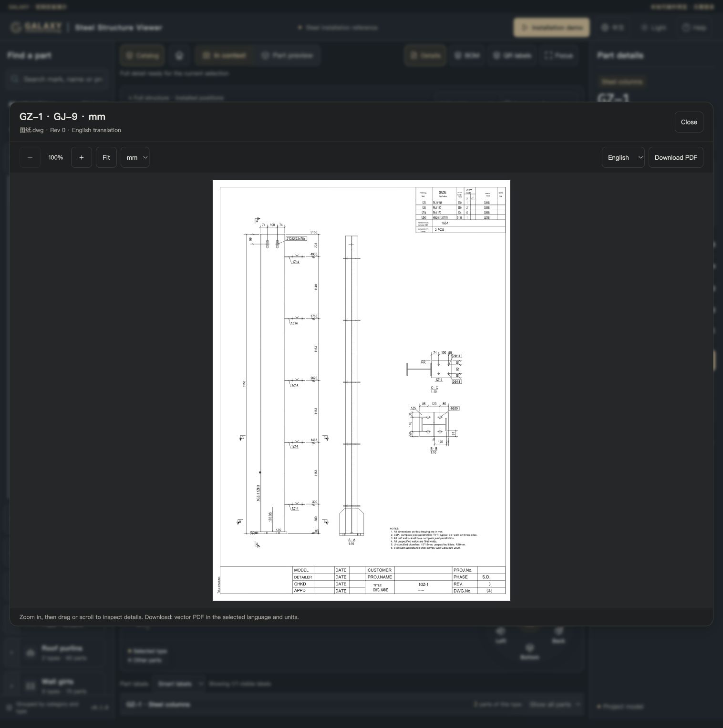The image size is (723, 728).
Task: Open the Show all parts dropdown
Action: coord(555,704)
